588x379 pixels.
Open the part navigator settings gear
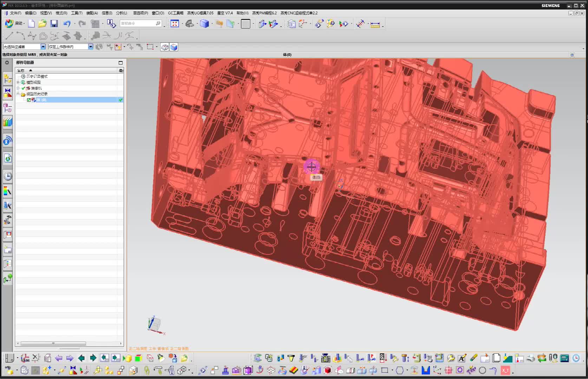[7, 62]
